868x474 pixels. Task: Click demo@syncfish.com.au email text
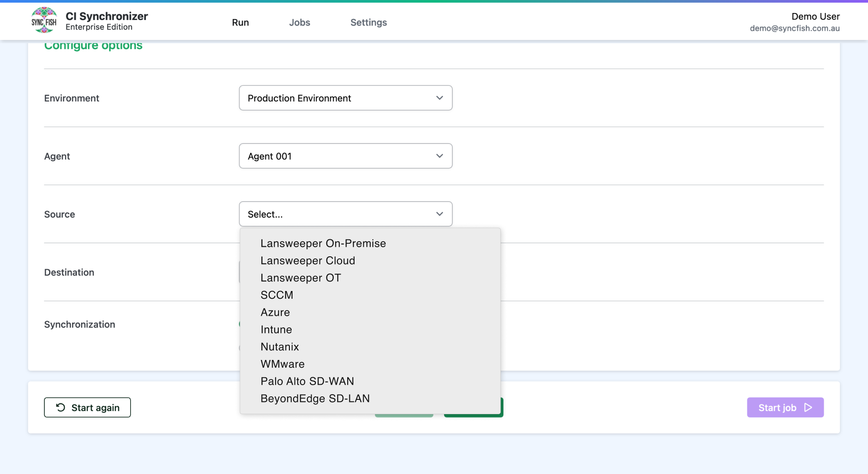pyautogui.click(x=795, y=28)
